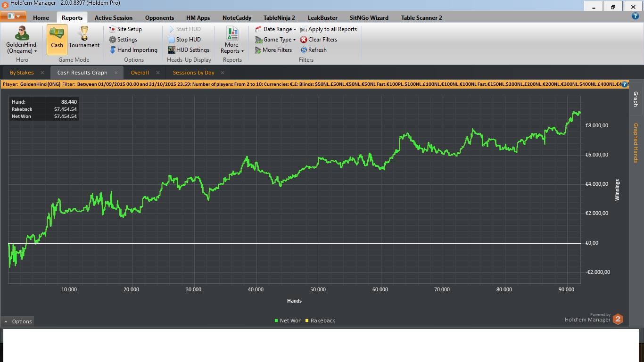Screen dimensions: 644x362
Task: Click the blue help icon in the ribbon
Action: click(x=635, y=16)
